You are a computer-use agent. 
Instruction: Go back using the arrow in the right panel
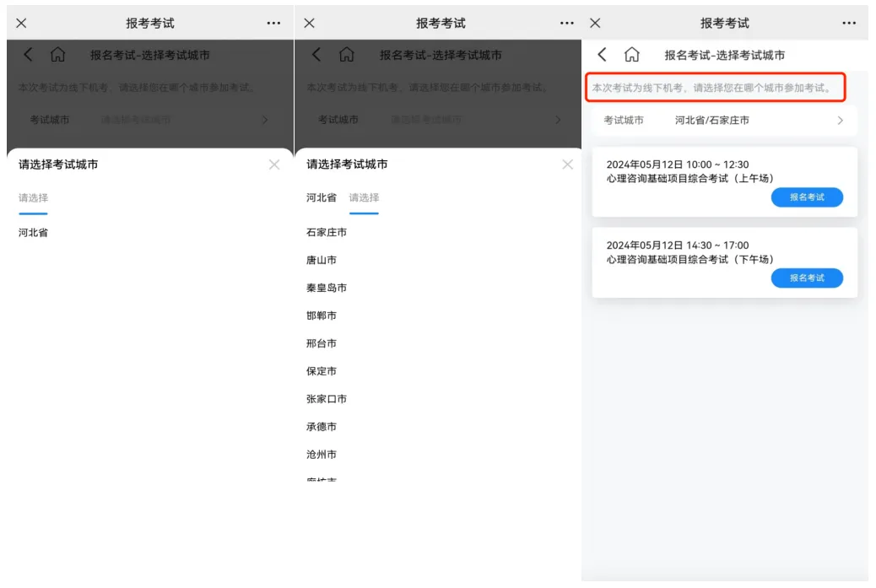pyautogui.click(x=602, y=55)
